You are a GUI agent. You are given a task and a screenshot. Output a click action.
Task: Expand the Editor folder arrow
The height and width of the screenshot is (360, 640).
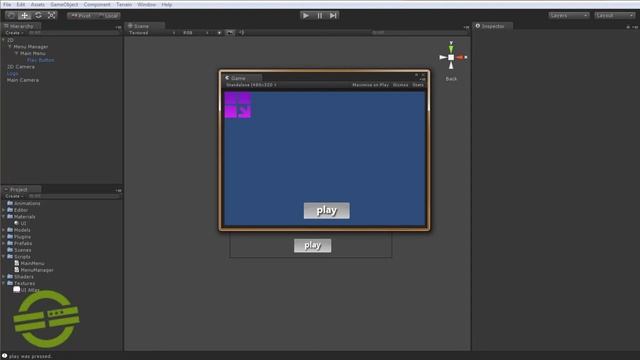click(x=4, y=210)
